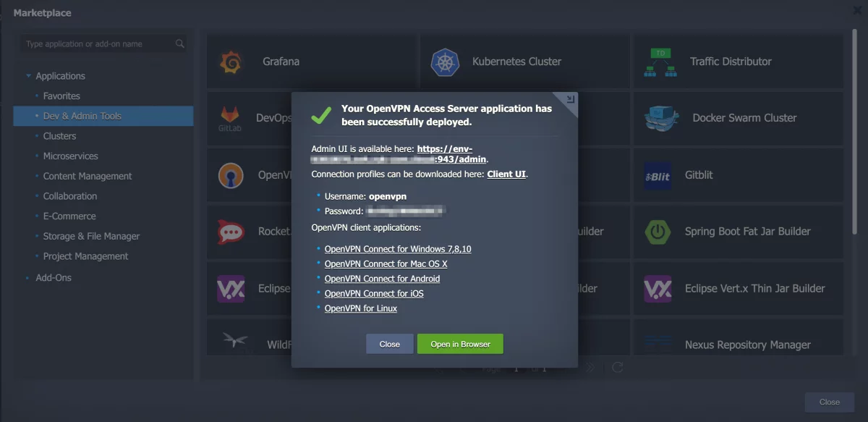Click the Gitblit logo icon

tap(658, 175)
